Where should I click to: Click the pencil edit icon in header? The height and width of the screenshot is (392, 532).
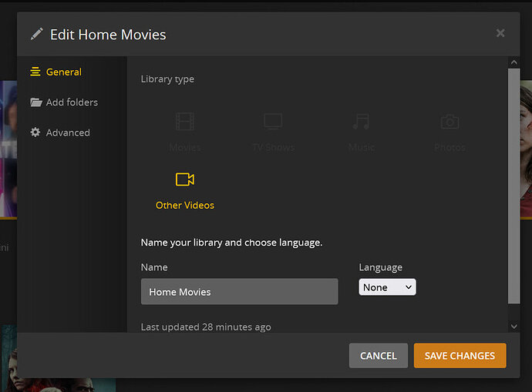tap(37, 34)
